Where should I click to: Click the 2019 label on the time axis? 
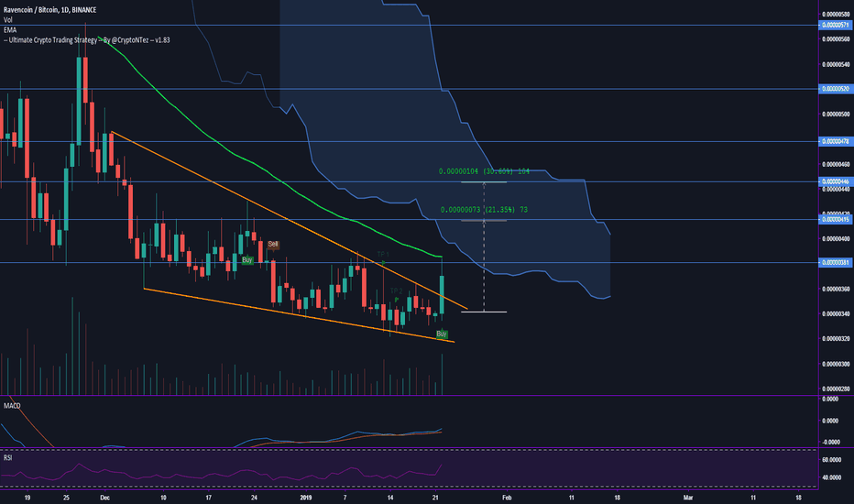point(306,498)
